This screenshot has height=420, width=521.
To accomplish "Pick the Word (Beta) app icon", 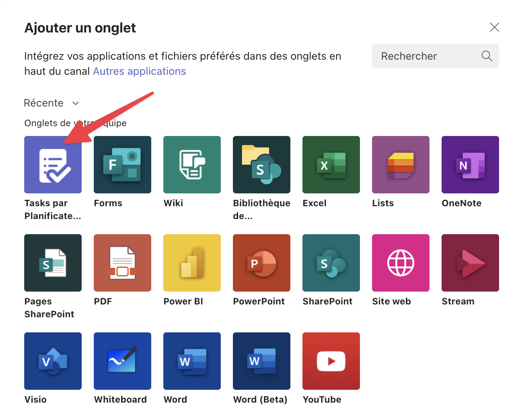I will coord(262,361).
